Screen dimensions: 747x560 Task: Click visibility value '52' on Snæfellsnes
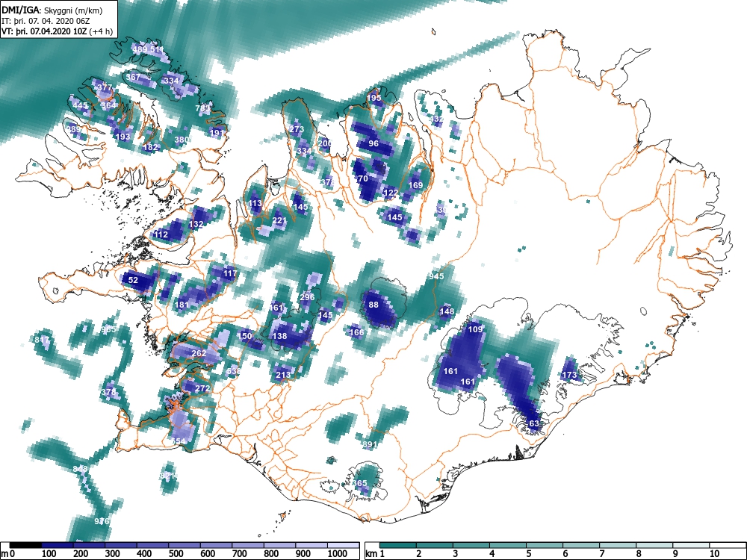(x=134, y=280)
